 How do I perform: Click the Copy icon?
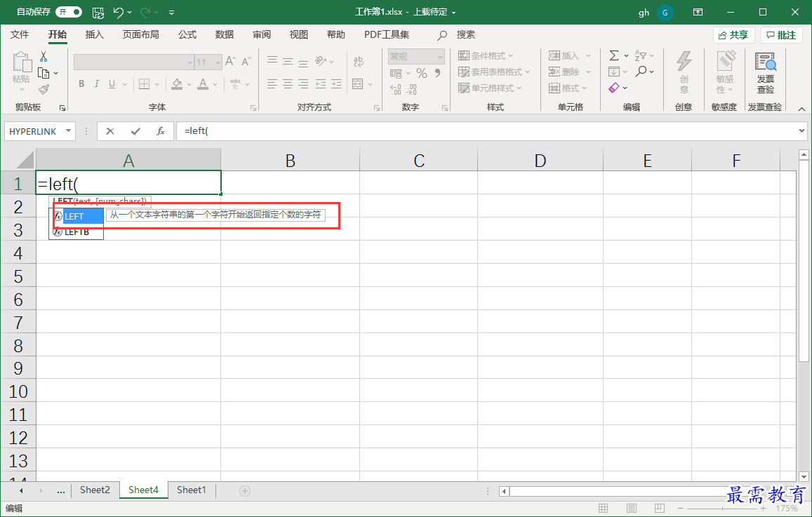click(44, 73)
